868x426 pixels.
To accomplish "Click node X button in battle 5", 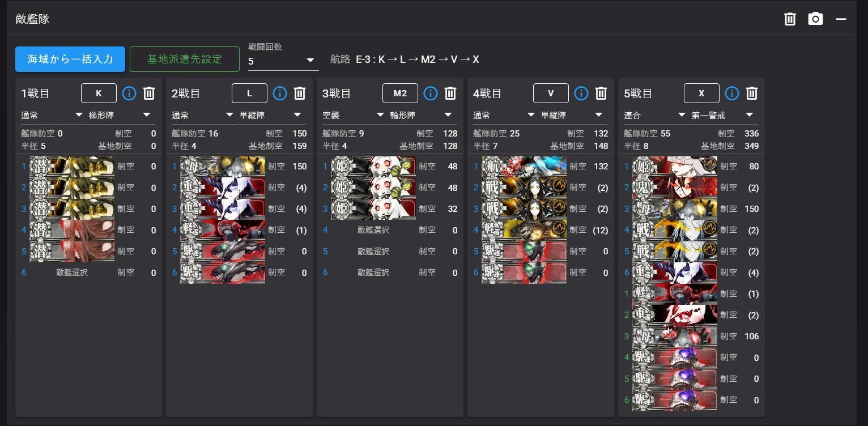I will [x=702, y=93].
